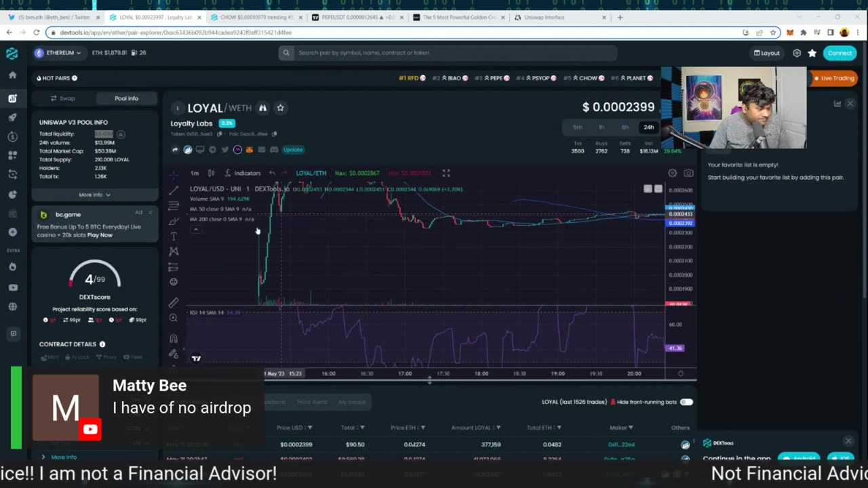868x488 pixels.
Task: Reload the page in browser
Action: click(x=36, y=33)
